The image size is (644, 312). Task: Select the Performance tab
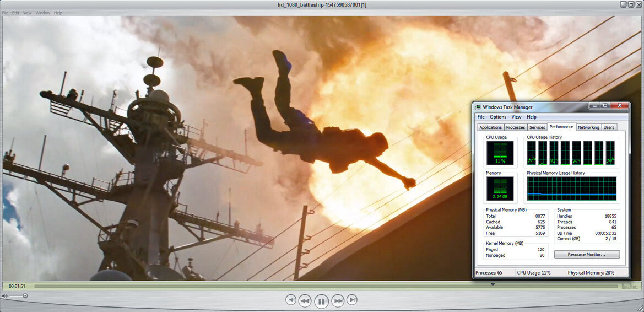tap(561, 127)
